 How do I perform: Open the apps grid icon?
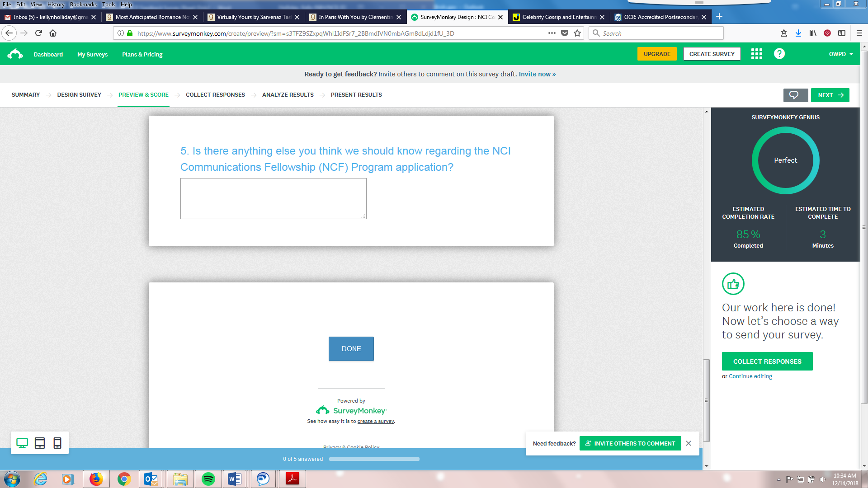point(756,54)
